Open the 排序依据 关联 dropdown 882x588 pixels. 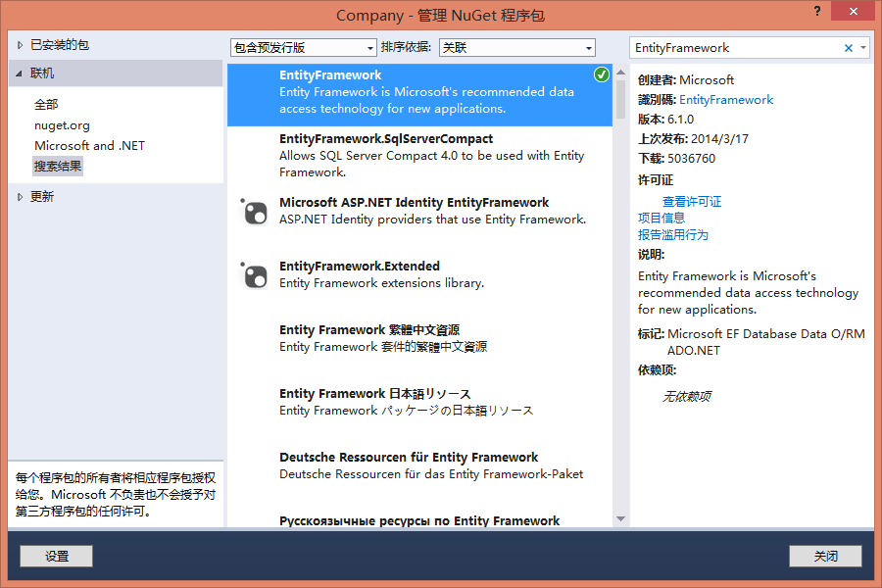[516, 48]
